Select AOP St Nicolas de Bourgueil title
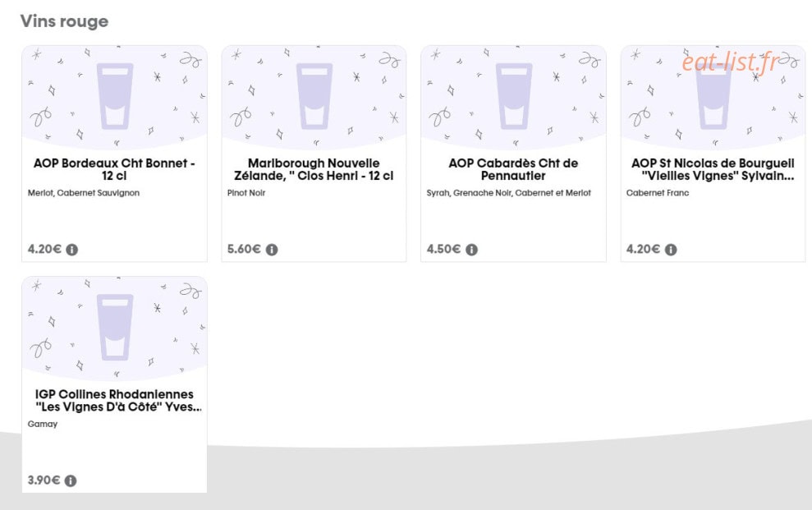This screenshot has height=510, width=812. 713,169
